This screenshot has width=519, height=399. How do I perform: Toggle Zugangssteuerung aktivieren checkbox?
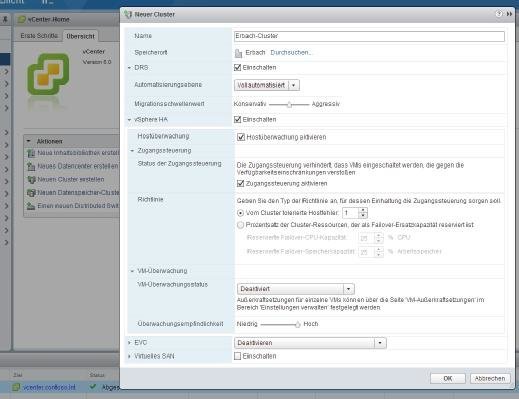(240, 183)
